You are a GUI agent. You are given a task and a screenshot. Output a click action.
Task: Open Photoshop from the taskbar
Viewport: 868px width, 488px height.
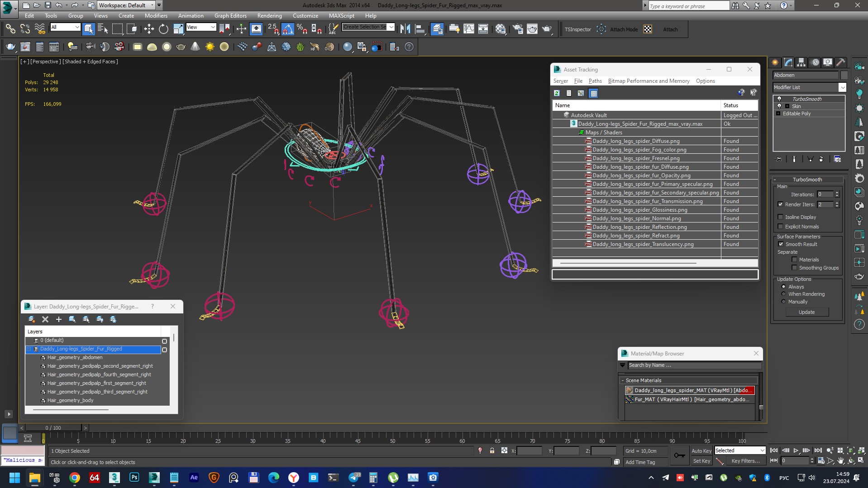pyautogui.click(x=134, y=478)
